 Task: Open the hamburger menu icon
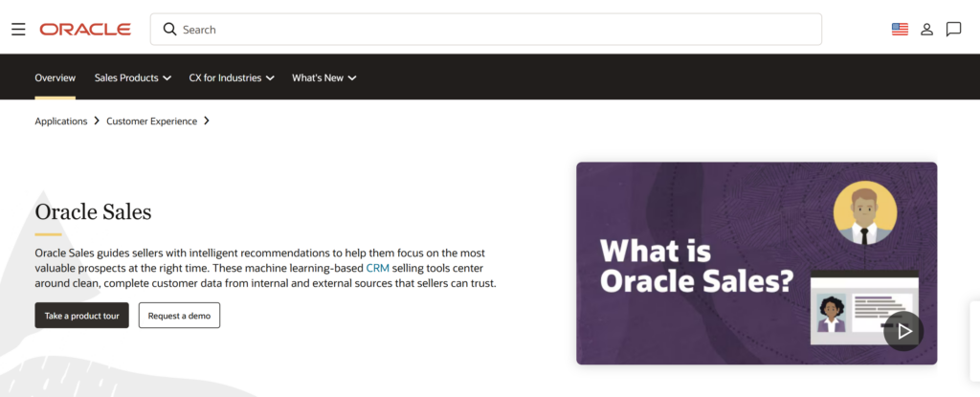point(18,30)
